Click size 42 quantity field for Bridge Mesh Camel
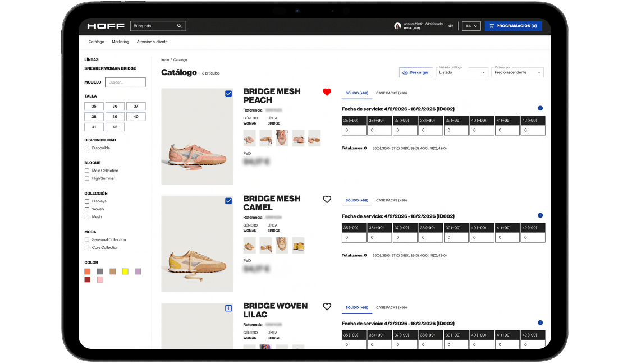 (x=533, y=237)
